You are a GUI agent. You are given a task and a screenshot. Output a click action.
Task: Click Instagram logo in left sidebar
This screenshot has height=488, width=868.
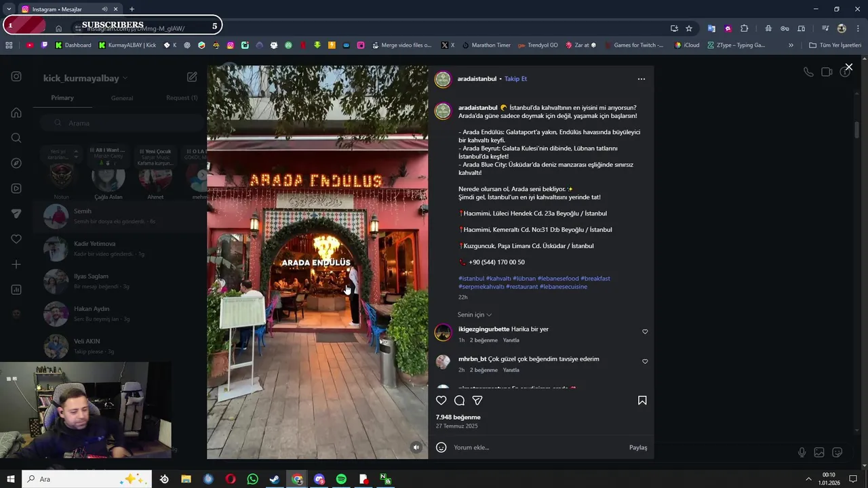pyautogui.click(x=16, y=77)
